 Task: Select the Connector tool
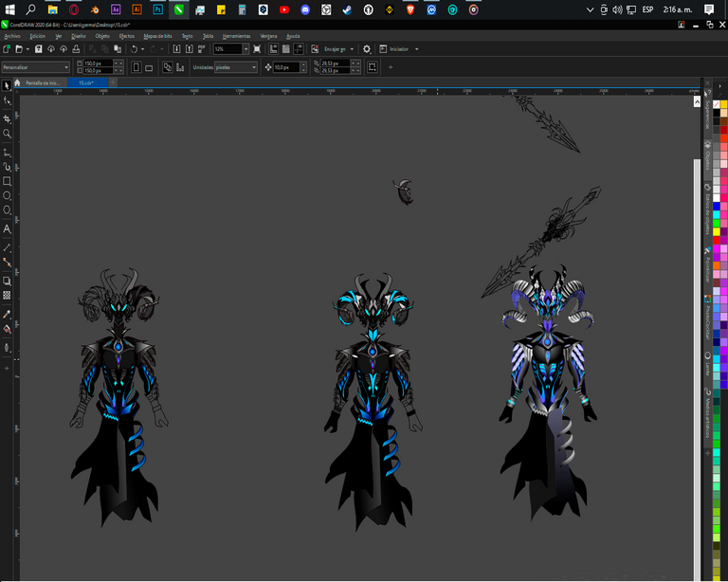click(x=7, y=263)
